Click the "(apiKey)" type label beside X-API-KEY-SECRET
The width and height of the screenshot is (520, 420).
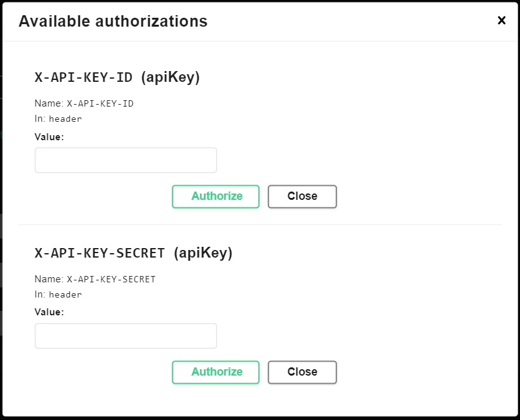click(x=203, y=253)
